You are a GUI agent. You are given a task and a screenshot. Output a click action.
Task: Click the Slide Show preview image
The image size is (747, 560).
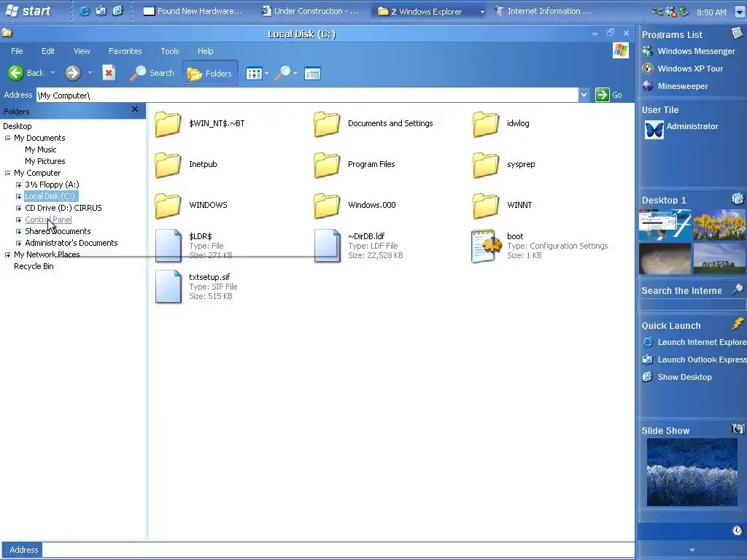coord(692,472)
